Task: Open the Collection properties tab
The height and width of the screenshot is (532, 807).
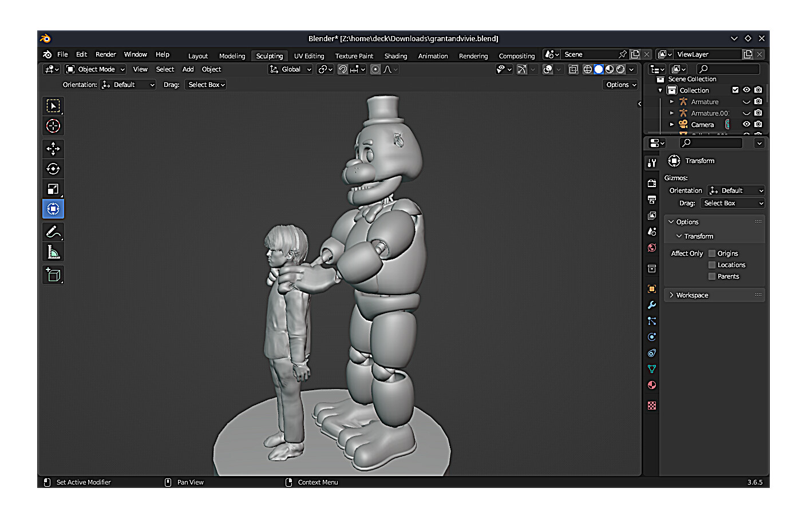Action: pos(651,268)
